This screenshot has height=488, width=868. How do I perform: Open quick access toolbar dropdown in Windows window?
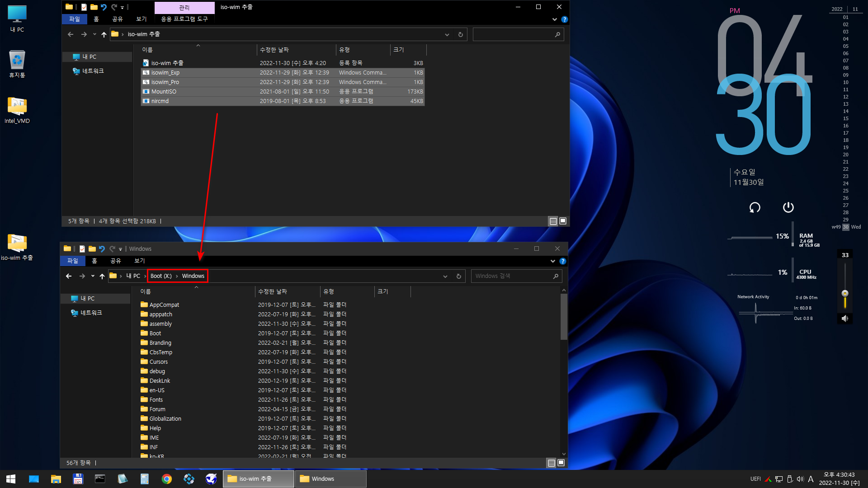click(x=120, y=249)
